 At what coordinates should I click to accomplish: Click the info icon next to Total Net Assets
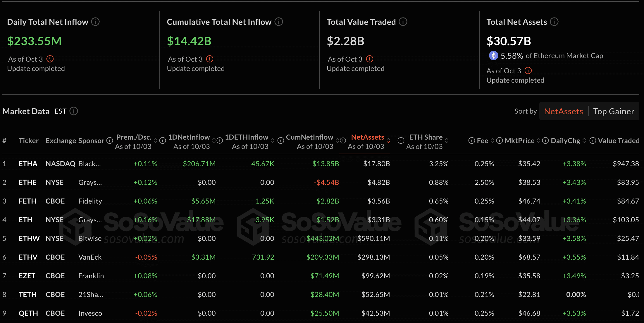554,21
